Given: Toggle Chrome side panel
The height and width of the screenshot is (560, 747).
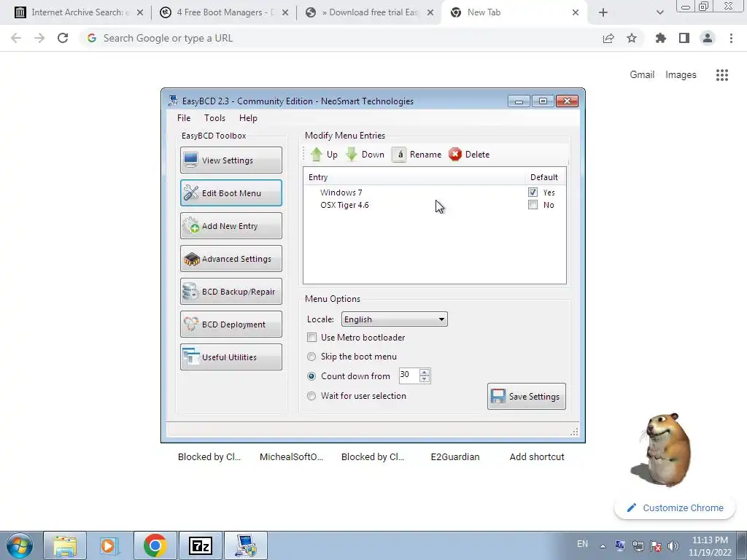Looking at the screenshot, I should (684, 38).
